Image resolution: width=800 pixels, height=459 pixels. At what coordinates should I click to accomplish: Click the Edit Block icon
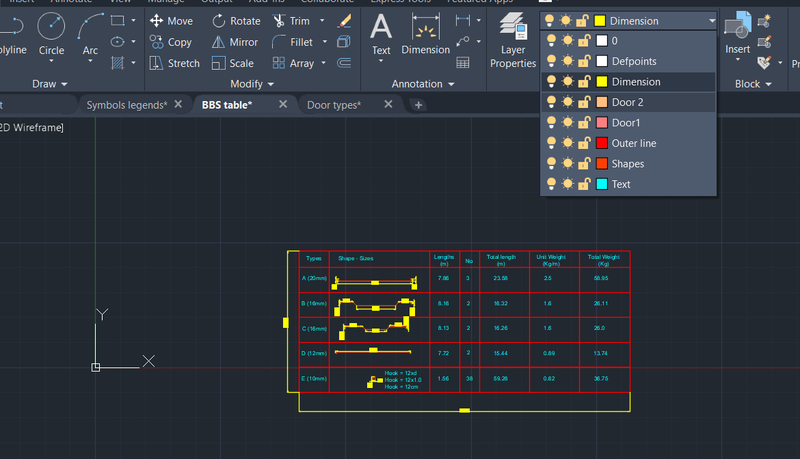(764, 42)
